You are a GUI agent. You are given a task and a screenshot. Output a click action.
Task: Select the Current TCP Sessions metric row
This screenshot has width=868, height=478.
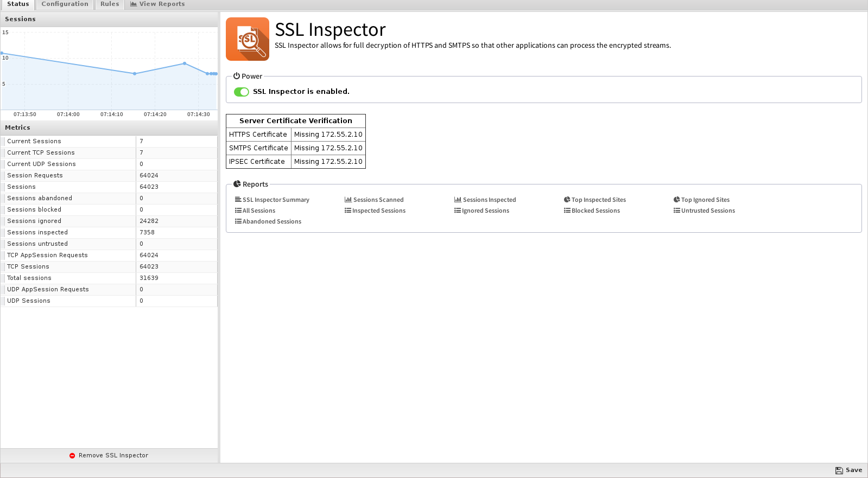[109, 152]
